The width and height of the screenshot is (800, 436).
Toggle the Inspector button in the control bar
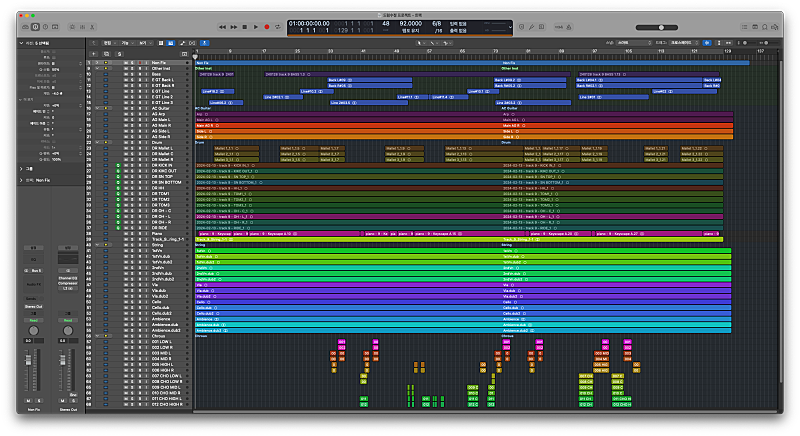tap(35, 27)
